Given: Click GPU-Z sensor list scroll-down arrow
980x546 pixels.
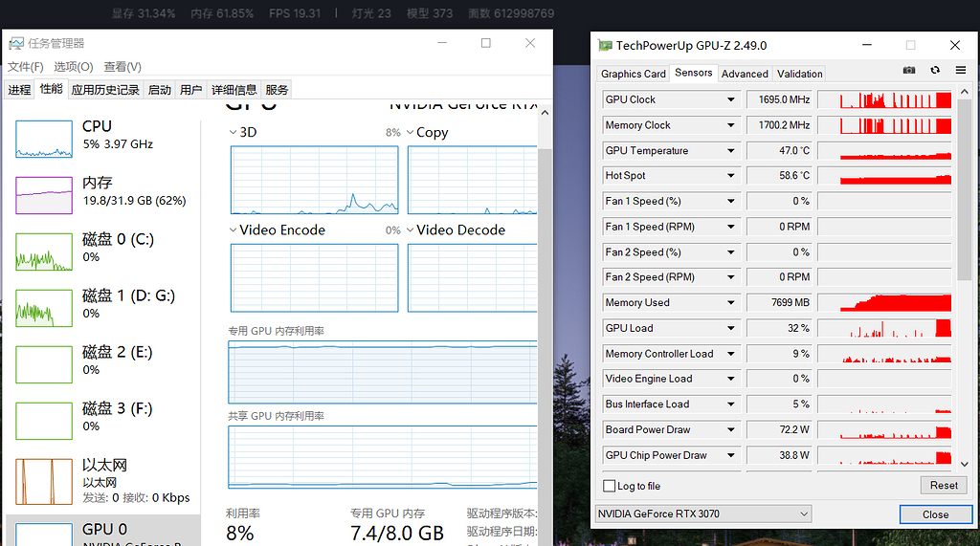Looking at the screenshot, I should click(x=965, y=464).
